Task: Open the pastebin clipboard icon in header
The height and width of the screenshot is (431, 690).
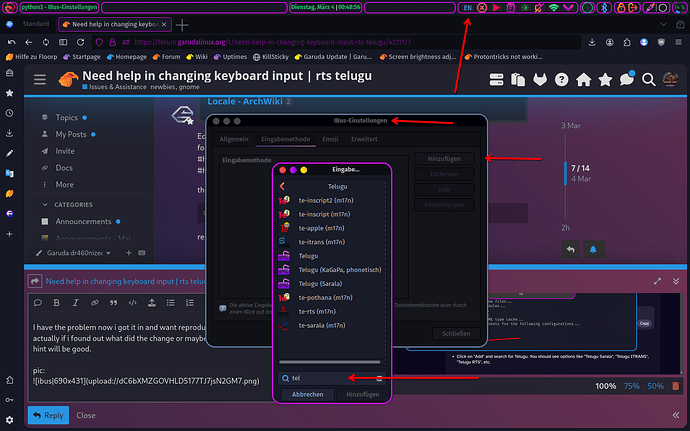Action: (x=518, y=80)
